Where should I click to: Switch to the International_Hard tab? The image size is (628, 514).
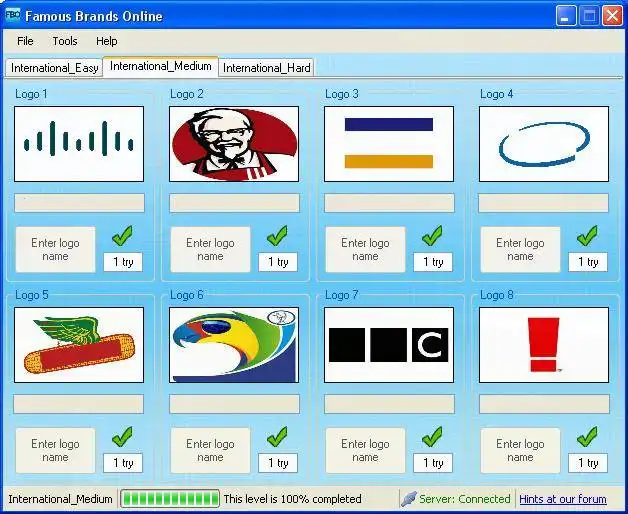point(266,68)
